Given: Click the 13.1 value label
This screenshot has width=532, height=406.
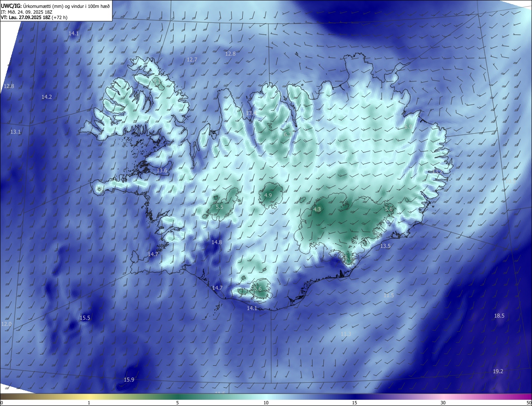Looking at the screenshot, I should tap(15, 132).
